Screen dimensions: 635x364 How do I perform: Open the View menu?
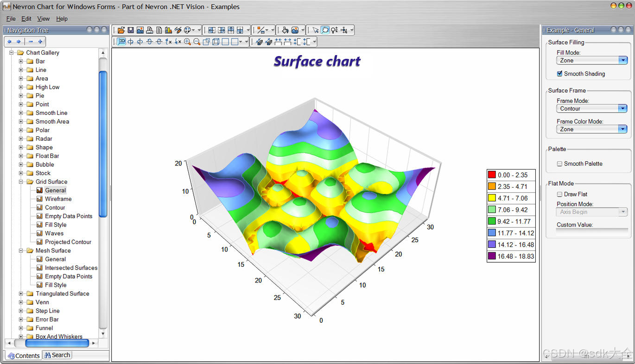[x=43, y=19]
